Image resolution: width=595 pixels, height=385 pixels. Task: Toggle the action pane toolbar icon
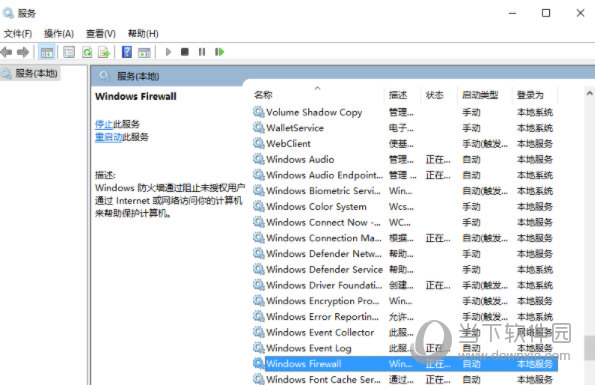(x=144, y=52)
